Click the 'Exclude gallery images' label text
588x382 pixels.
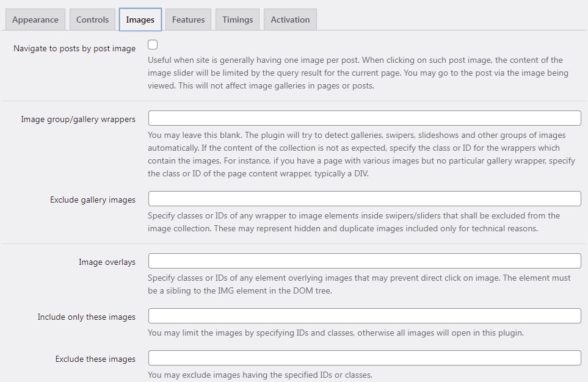[93, 200]
